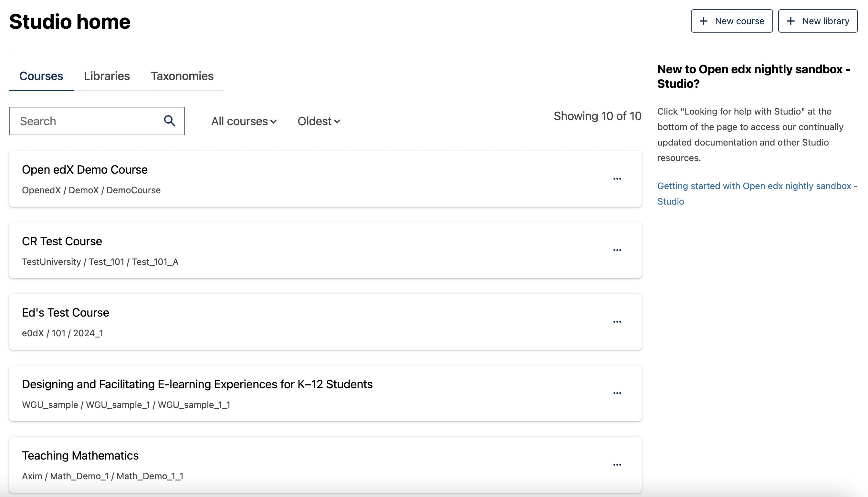This screenshot has height=497, width=868.
Task: Open the CR Test Course title
Action: pos(62,241)
